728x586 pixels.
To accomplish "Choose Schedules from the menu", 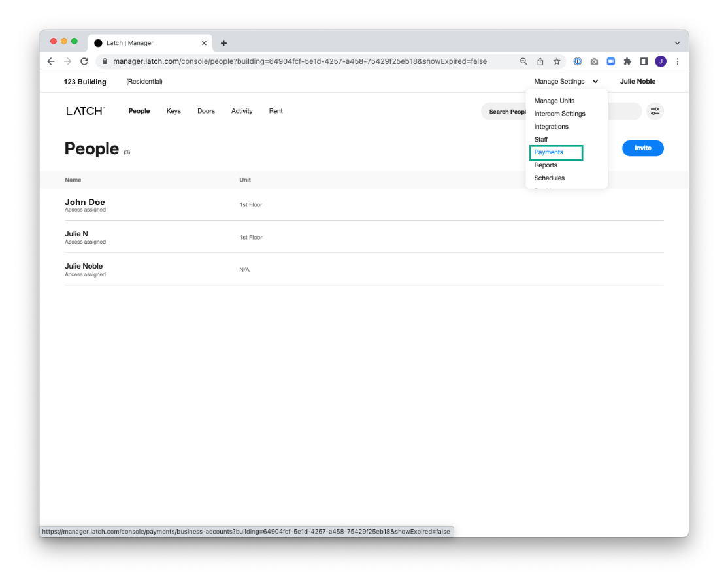I will (549, 178).
